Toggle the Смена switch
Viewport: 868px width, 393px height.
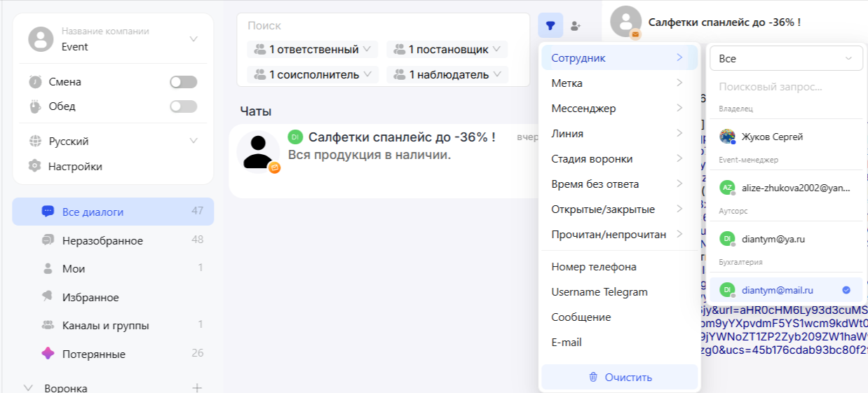point(183,82)
